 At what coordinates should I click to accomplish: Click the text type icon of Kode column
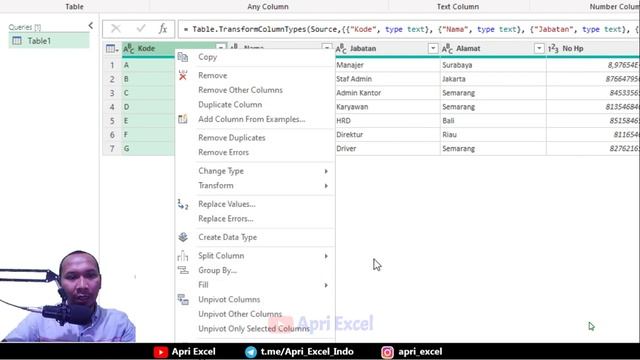(x=129, y=49)
